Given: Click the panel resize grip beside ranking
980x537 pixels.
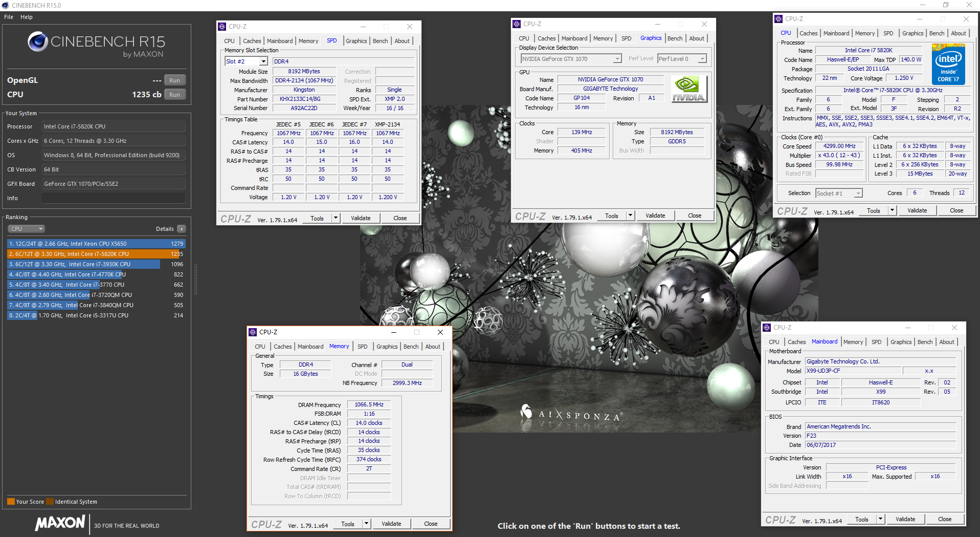Looking at the screenshot, I should [195, 280].
